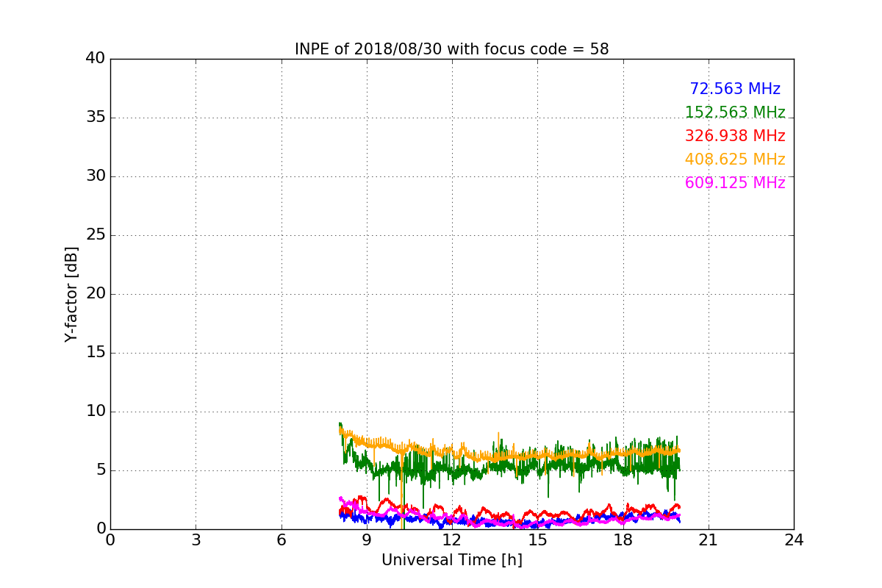Viewport: 882px width, 588px height.
Task: Click the 'Y-factor [dB]' axis label
Action: coord(71,294)
